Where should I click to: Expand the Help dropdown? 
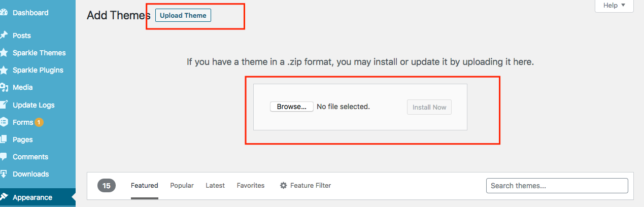tap(614, 6)
